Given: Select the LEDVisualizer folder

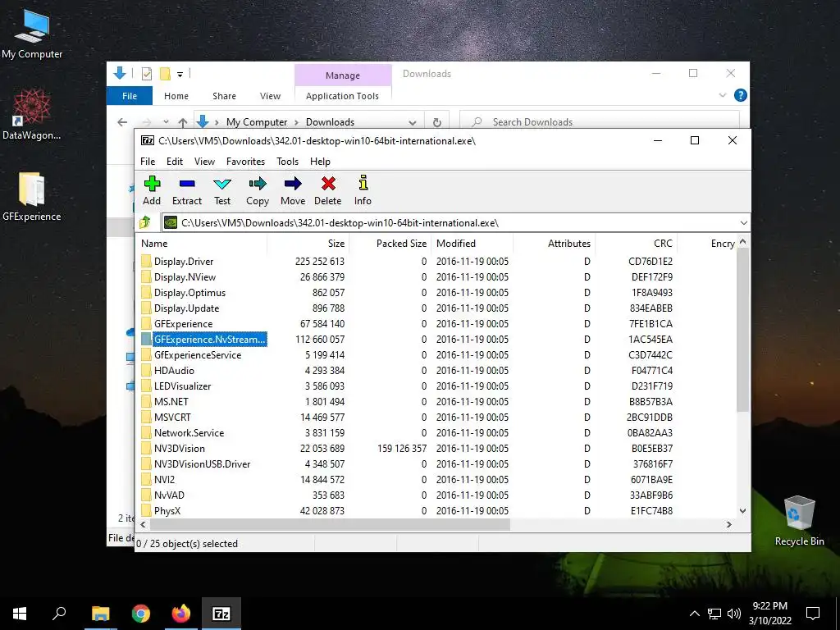Looking at the screenshot, I should pyautogui.click(x=182, y=386).
